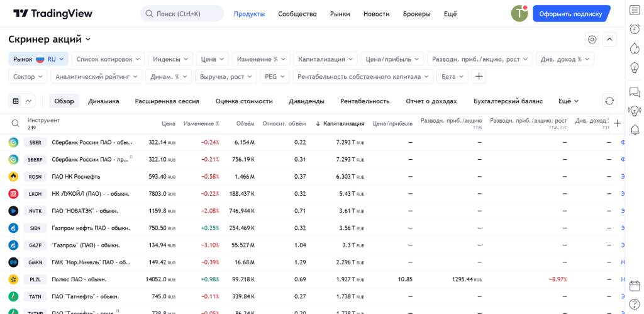Open the Рынок RU market dropdown
Image resolution: width=644 pixels, height=314 pixels.
38,59
